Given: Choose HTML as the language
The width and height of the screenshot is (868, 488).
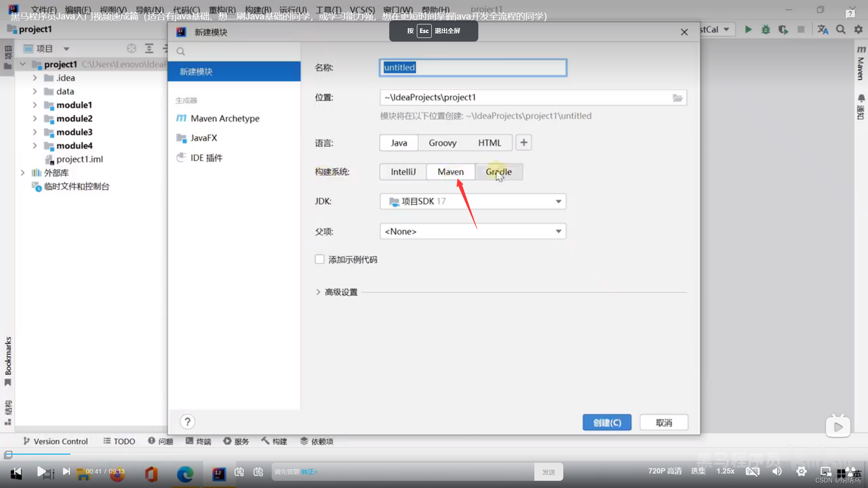Looking at the screenshot, I should [x=490, y=143].
